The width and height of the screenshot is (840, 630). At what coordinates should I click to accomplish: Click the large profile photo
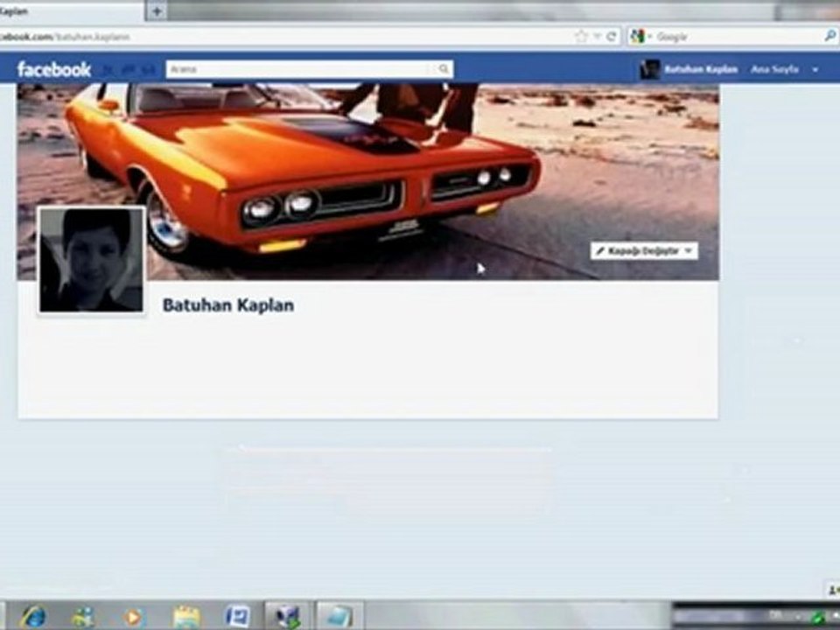[92, 261]
